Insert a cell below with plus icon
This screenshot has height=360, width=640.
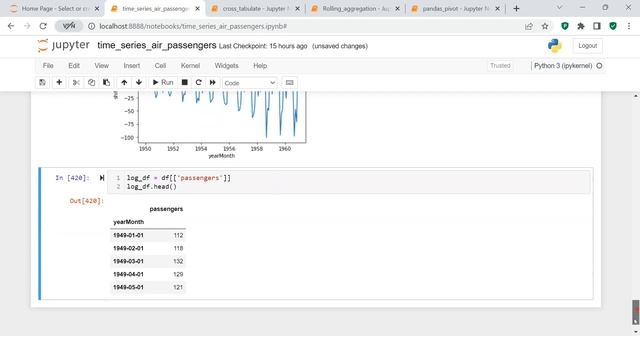point(59,82)
